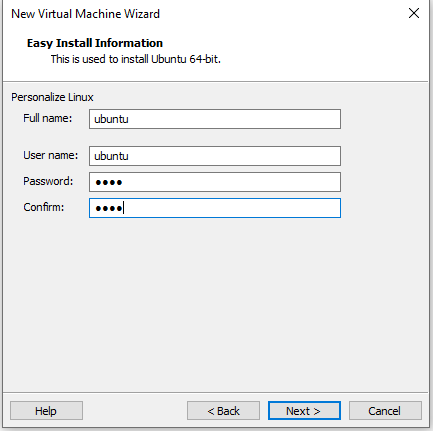The width and height of the screenshot is (433, 431).
Task: Go to the previous step with Back
Action: pos(223,411)
